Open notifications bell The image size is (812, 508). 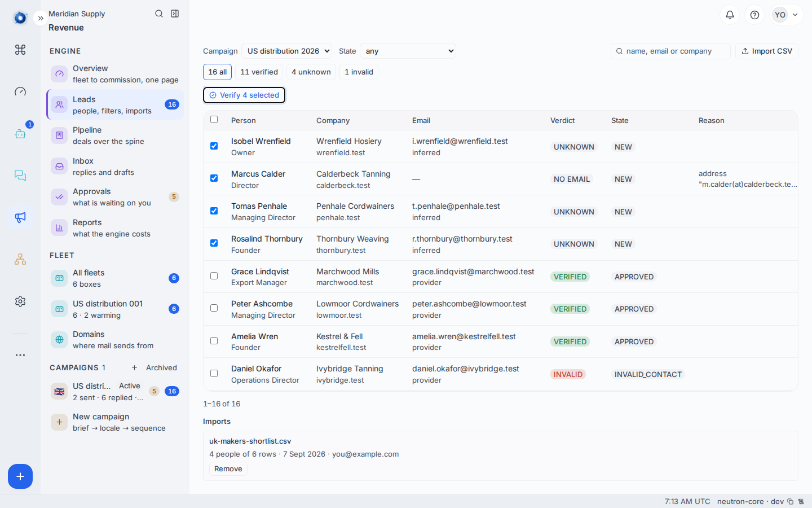click(x=730, y=15)
